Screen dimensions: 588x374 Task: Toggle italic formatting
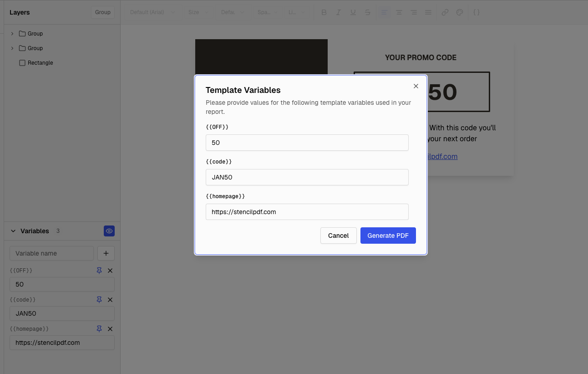(x=339, y=12)
